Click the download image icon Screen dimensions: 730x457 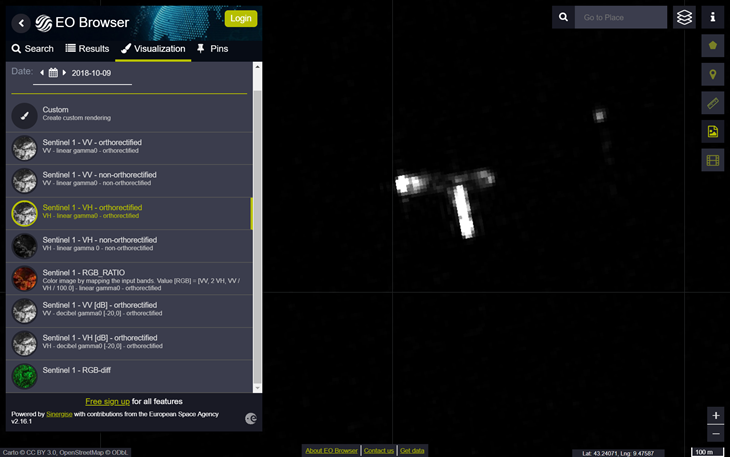tap(712, 132)
